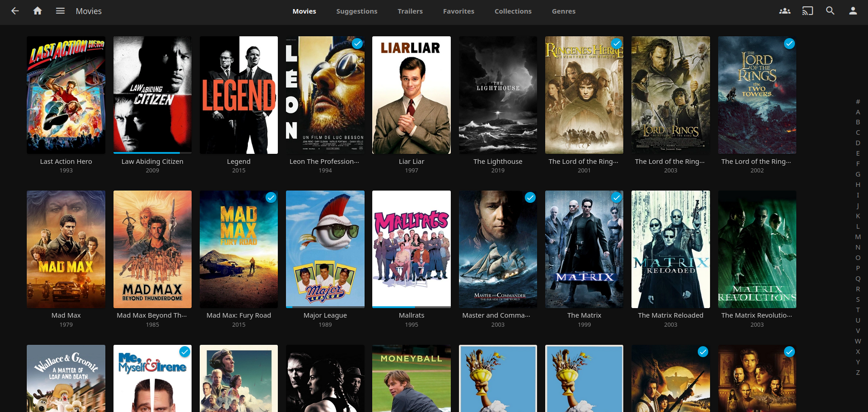This screenshot has width=868, height=412.
Task: Switch to the Favorites tab
Action: tap(459, 11)
